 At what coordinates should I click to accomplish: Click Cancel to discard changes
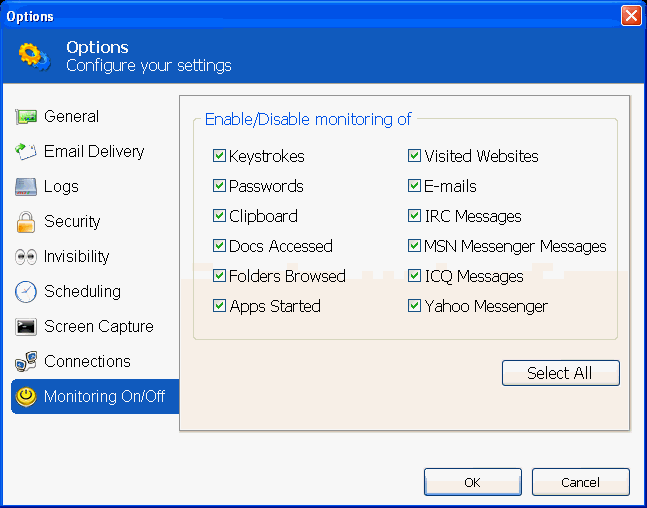click(x=580, y=482)
